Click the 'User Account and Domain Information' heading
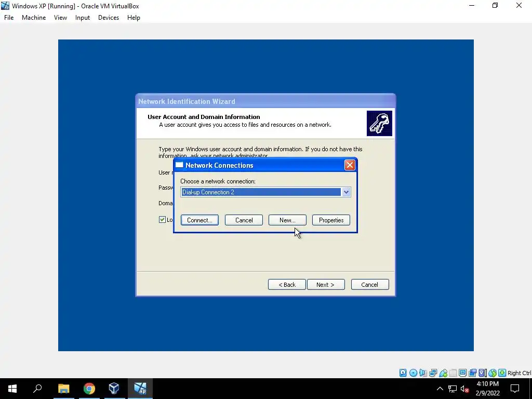The width and height of the screenshot is (532, 399). click(204, 117)
